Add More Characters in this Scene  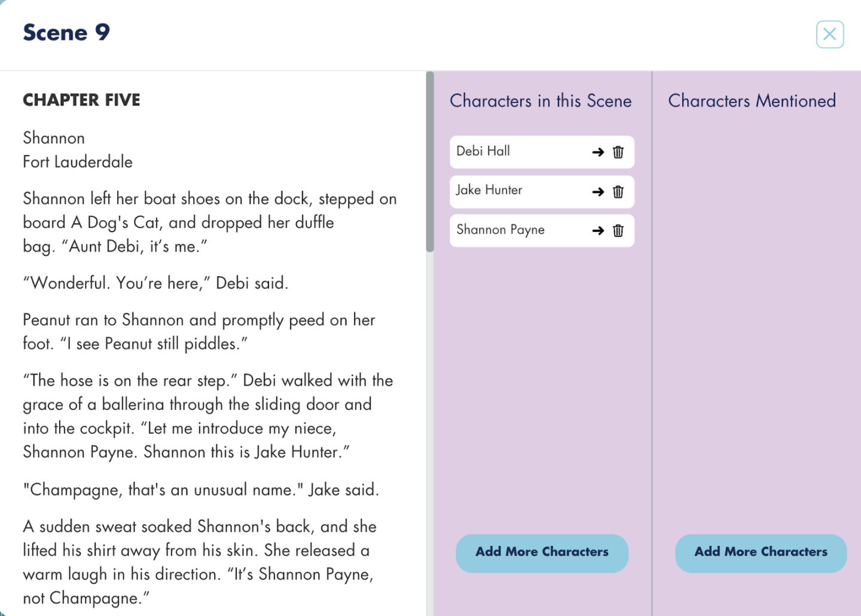(x=542, y=553)
